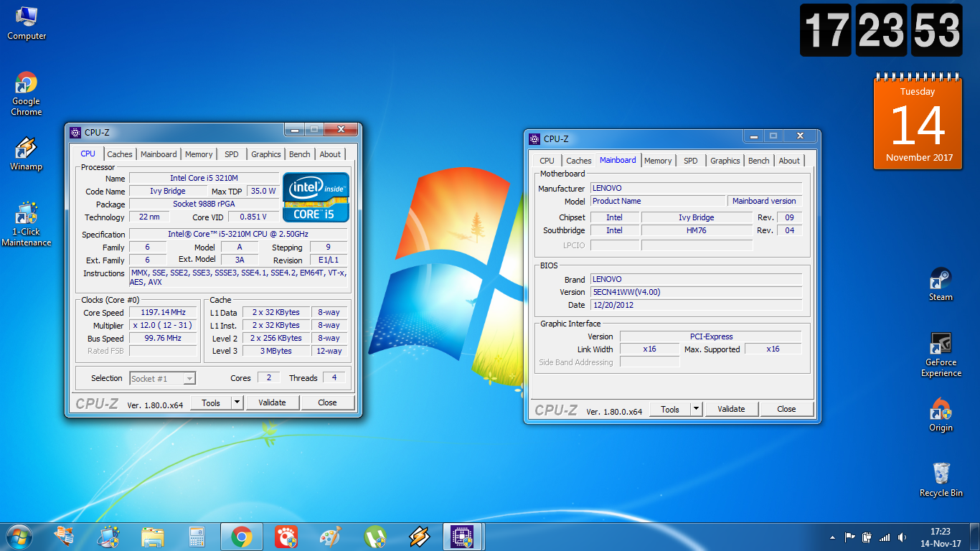980x551 pixels.
Task: Click the Close button in the Motherboard window
Action: pyautogui.click(x=786, y=409)
